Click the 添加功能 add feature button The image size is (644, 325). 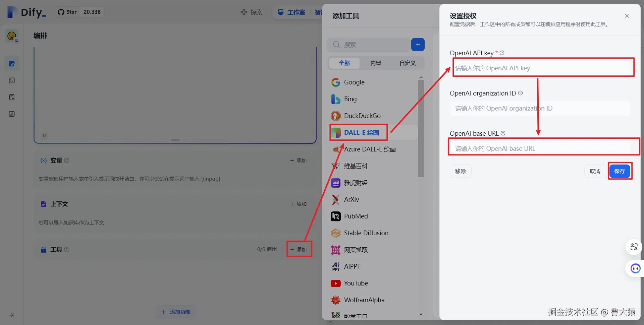point(175,312)
